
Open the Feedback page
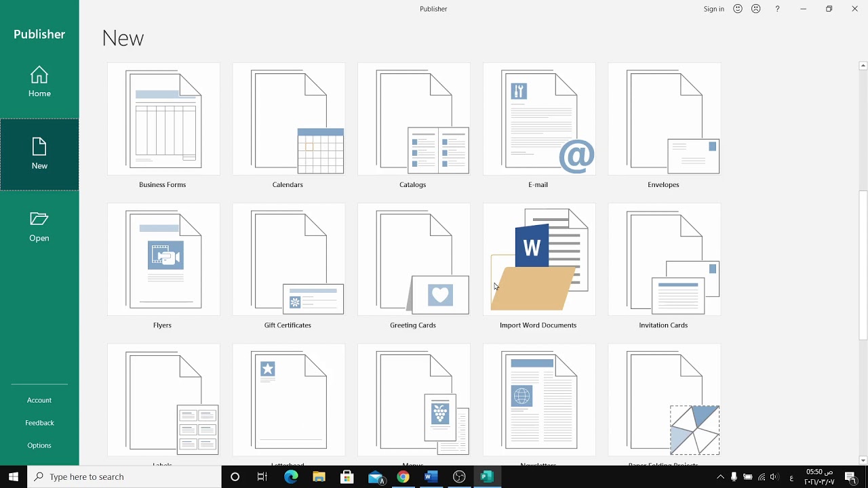(x=39, y=422)
